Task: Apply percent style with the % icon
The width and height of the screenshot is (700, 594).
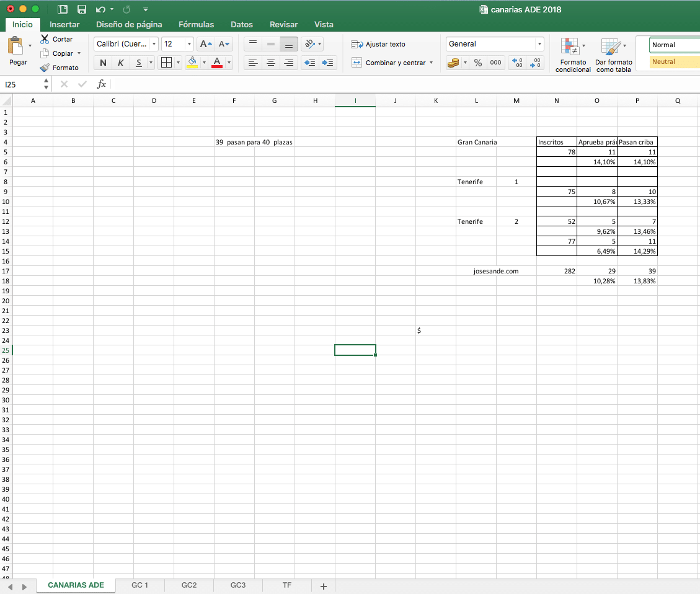Action: coord(478,63)
